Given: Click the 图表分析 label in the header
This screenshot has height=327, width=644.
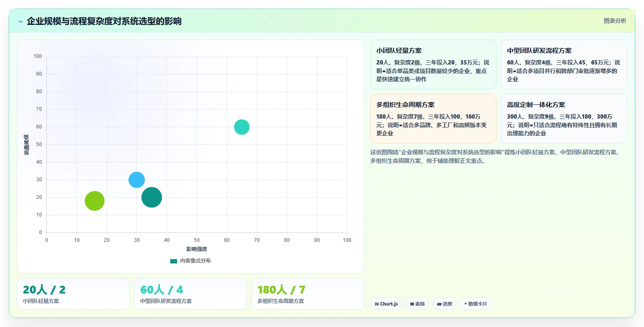Looking at the screenshot, I should pos(615,21).
